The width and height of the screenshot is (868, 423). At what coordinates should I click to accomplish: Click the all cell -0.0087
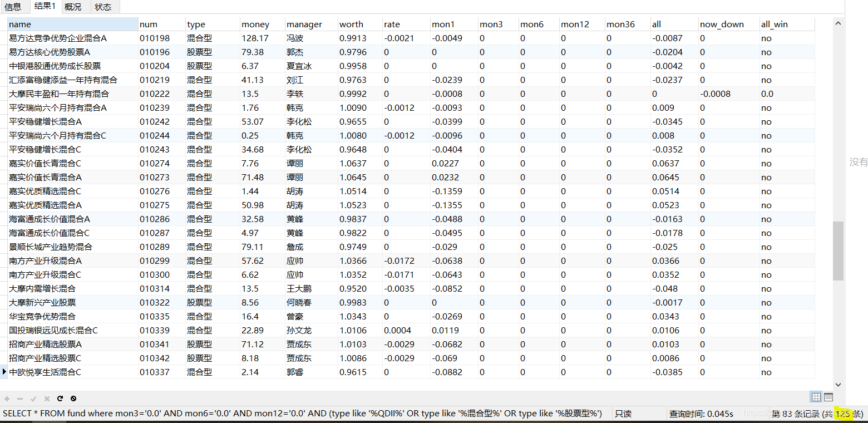click(x=674, y=38)
